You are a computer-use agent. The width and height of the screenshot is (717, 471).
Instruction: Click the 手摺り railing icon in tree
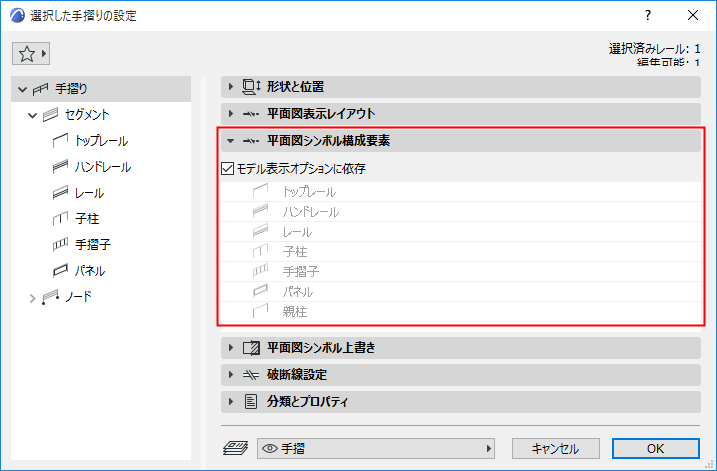point(40,89)
